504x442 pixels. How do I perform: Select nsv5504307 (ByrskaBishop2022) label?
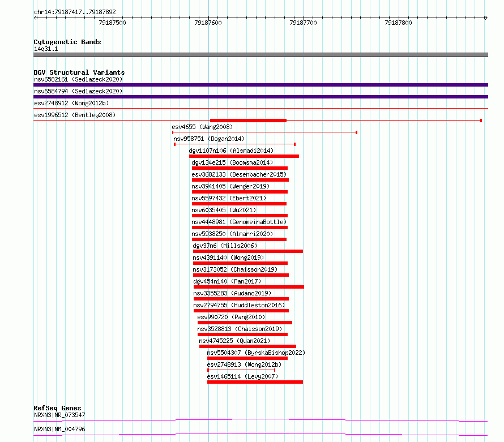256,353
